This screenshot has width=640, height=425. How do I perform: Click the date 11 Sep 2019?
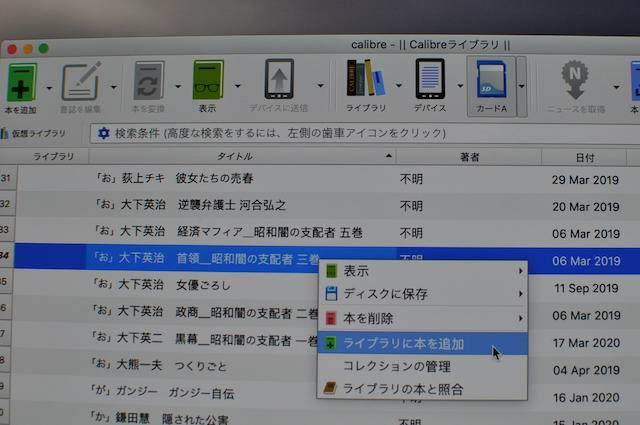point(586,288)
